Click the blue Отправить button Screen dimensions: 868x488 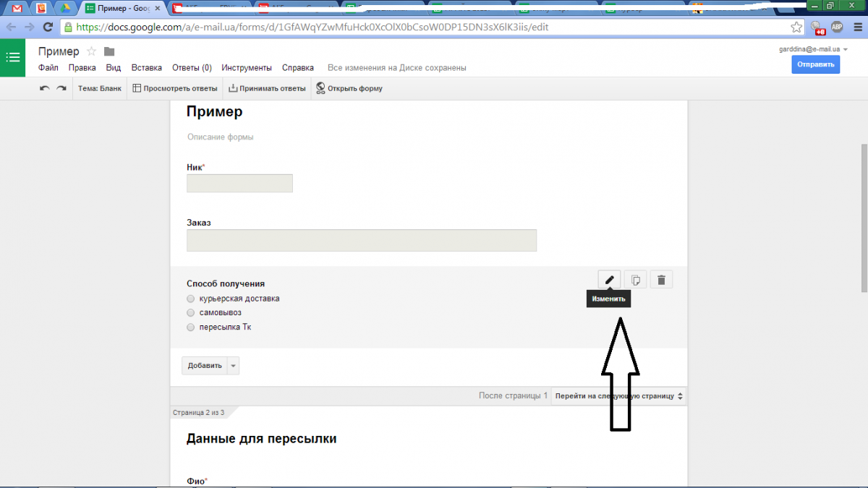tap(816, 65)
